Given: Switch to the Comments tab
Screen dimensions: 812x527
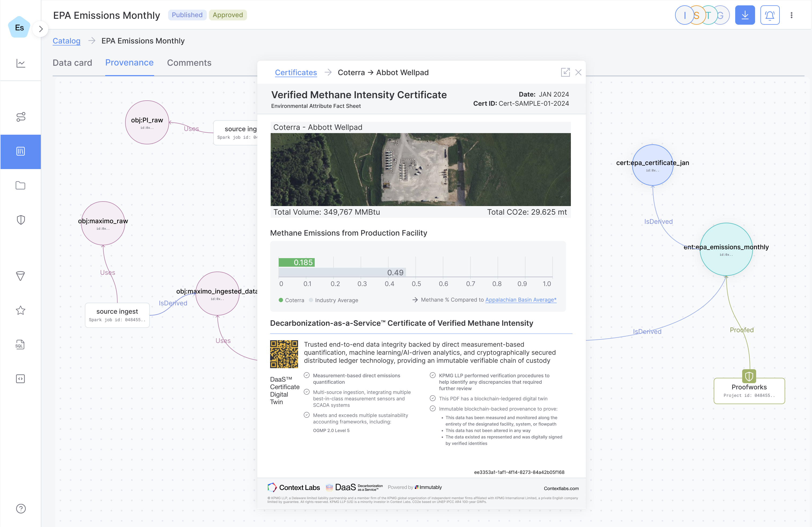Looking at the screenshot, I should (x=189, y=62).
